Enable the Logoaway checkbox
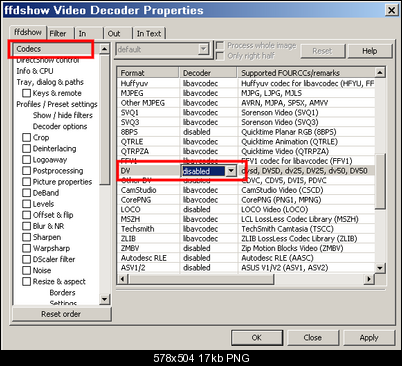 coord(26,160)
